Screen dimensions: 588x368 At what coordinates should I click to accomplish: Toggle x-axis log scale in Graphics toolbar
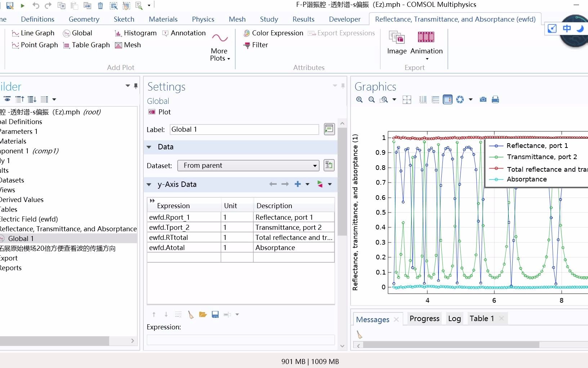click(423, 100)
